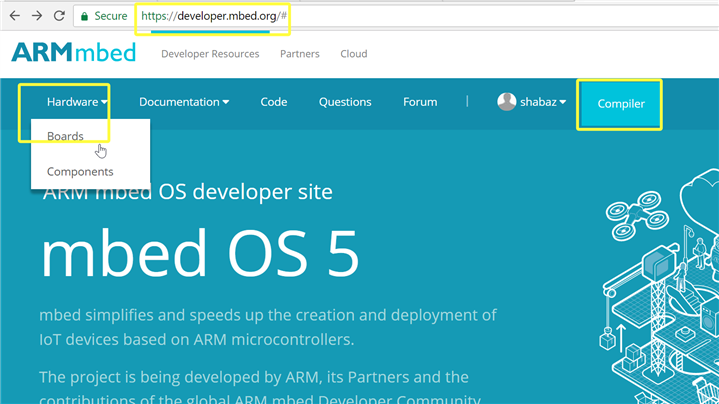Click the green Secure padlock icon
The width and height of the screenshot is (719, 404).
tap(85, 16)
